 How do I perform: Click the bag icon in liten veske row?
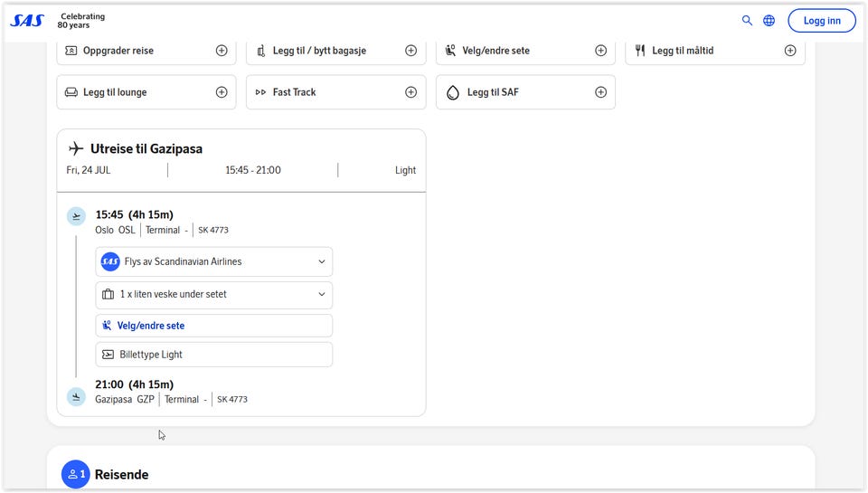(x=108, y=294)
